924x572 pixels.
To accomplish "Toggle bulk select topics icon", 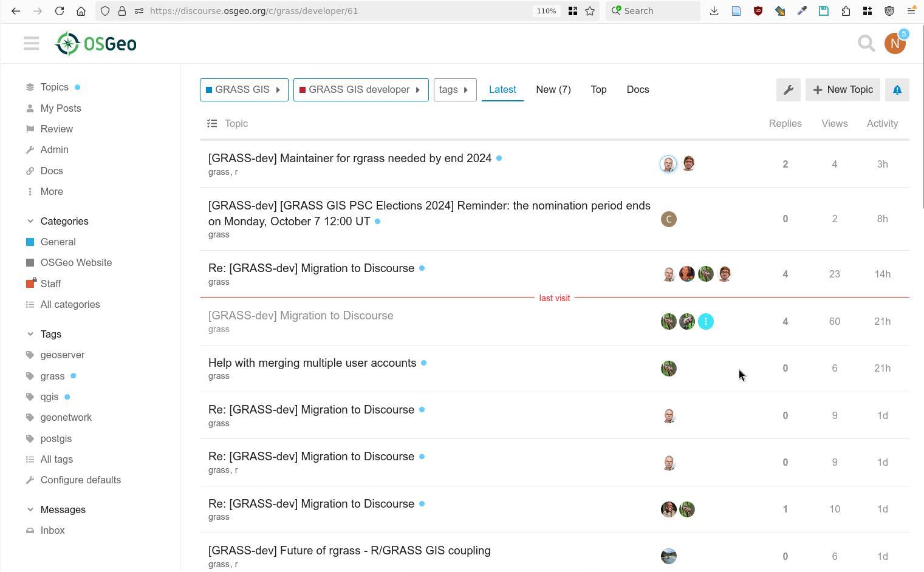I will (212, 123).
